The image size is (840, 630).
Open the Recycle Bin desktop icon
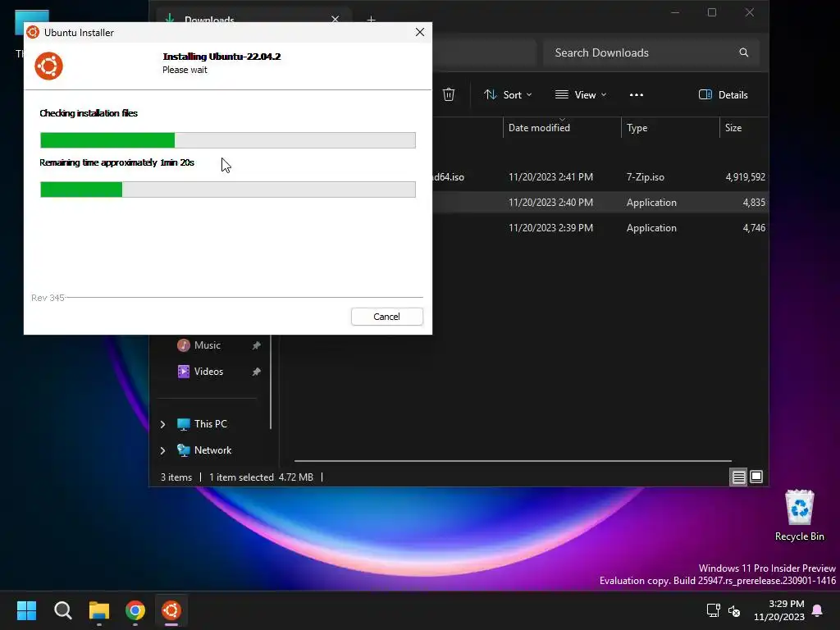[x=799, y=517]
